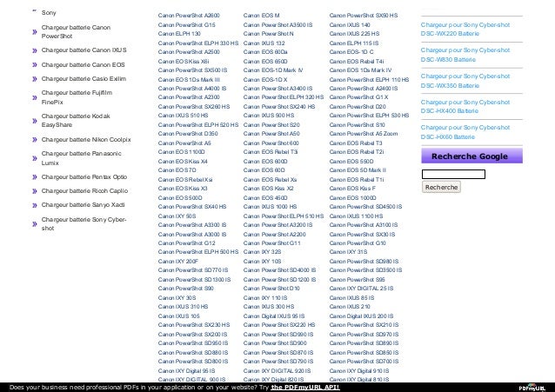
Task: Open Sony Cyber-shot DSC-HX60 Batterie charger link
Action: tap(465, 132)
